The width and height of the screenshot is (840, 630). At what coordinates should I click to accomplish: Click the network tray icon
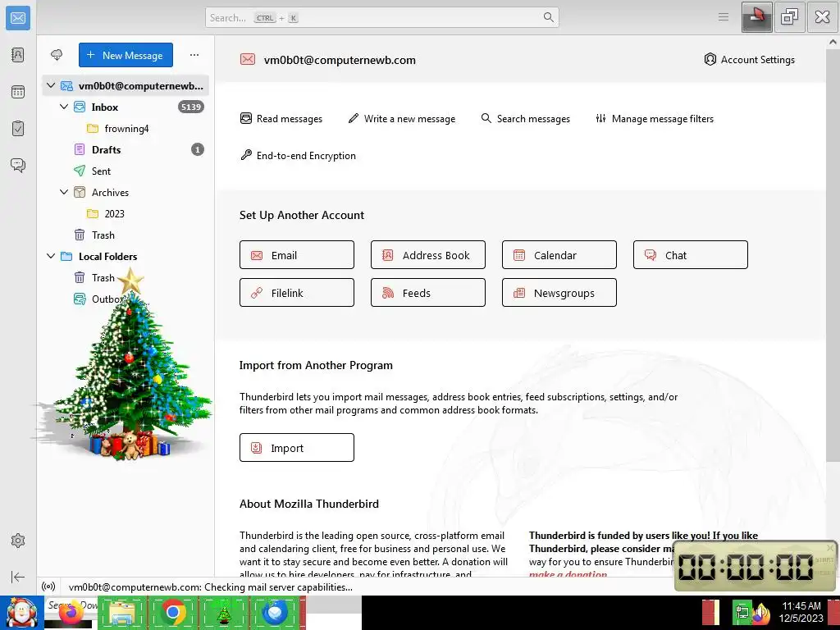[742, 614]
